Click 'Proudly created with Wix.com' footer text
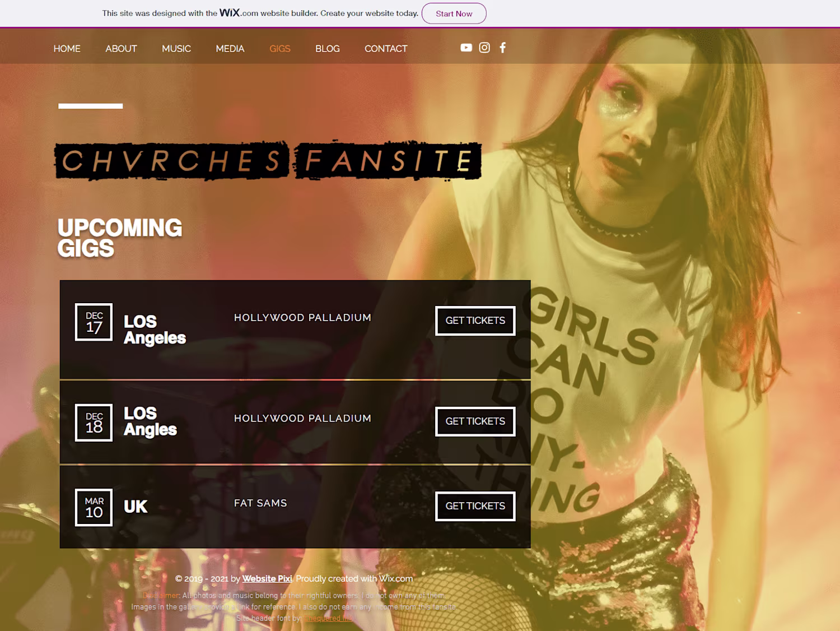Viewport: 840px width, 631px height. (354, 579)
